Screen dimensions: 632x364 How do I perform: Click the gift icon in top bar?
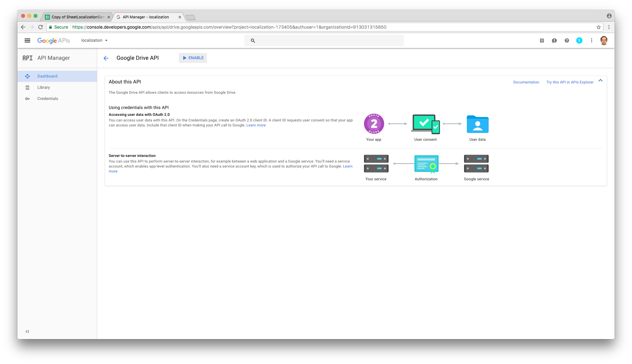coord(542,40)
